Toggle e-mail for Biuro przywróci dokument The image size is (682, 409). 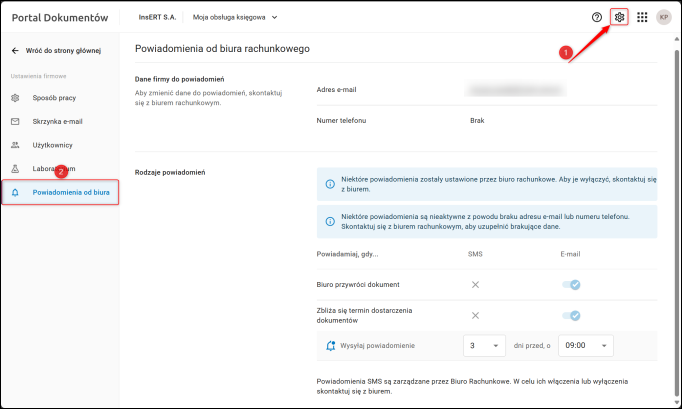point(571,285)
